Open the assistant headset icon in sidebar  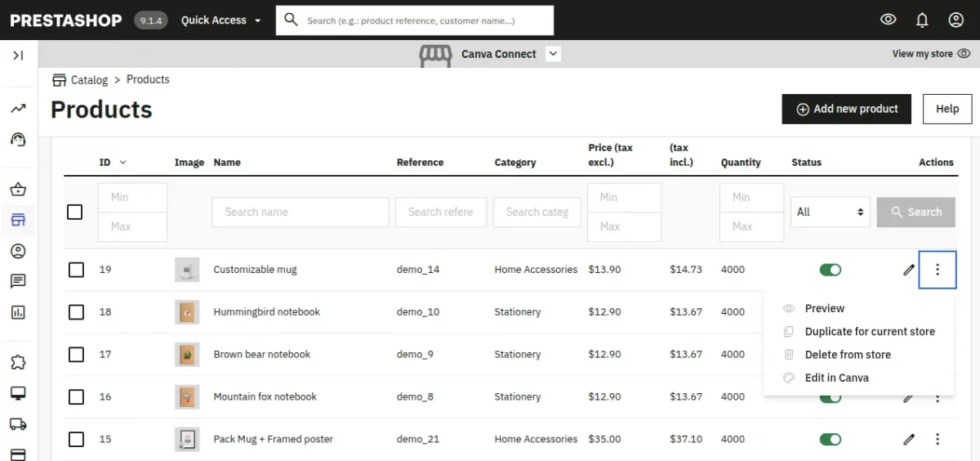click(18, 139)
